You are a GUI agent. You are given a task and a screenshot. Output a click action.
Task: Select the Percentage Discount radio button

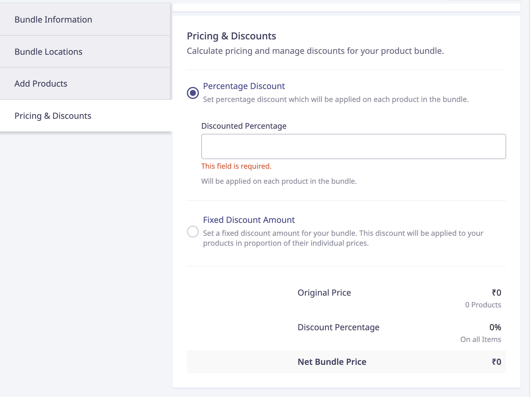coord(193,93)
